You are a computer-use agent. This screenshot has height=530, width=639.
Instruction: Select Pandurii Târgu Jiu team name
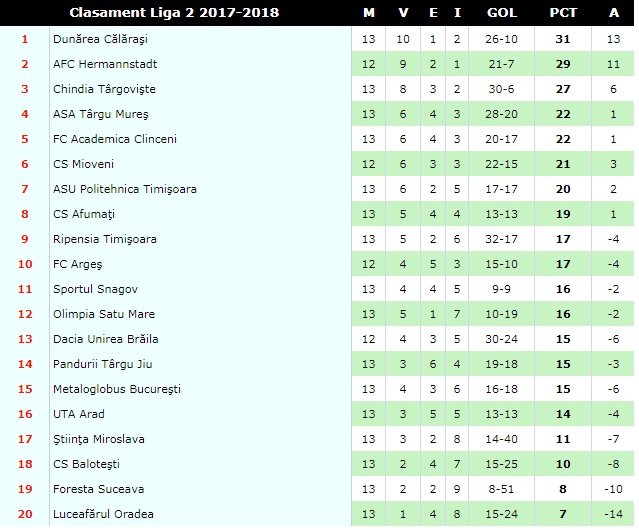[x=103, y=364]
